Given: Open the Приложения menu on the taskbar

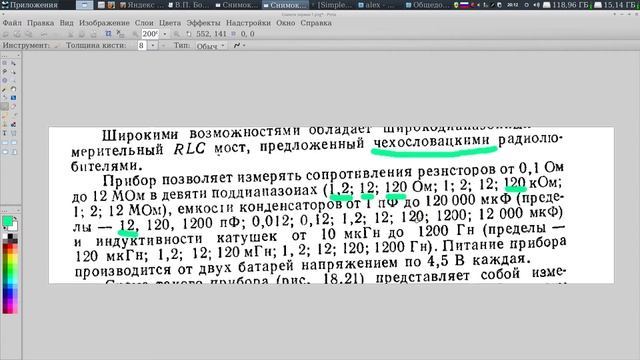Looking at the screenshot, I should pos(30,5).
